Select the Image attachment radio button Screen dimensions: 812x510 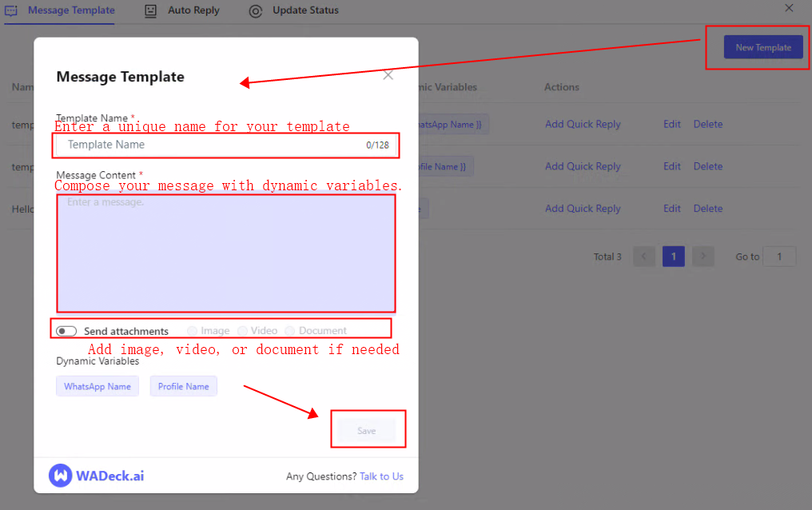[192, 331]
